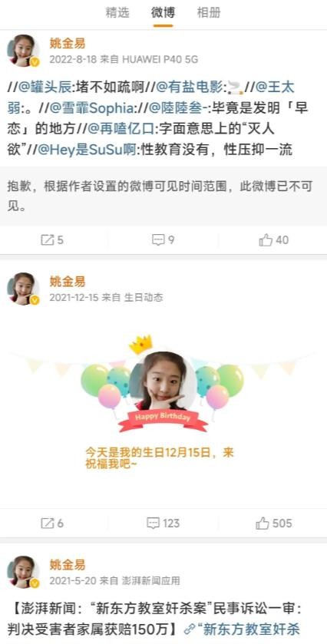Open mention link @雪霏Sophia
Viewport: 327px width, 644px height.
(x=91, y=108)
